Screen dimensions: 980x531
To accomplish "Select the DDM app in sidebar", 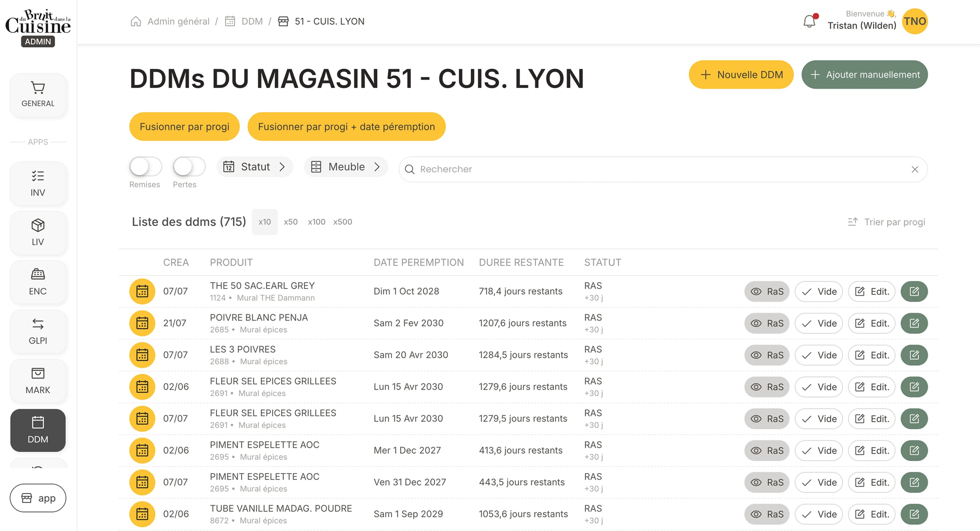I will click(38, 430).
